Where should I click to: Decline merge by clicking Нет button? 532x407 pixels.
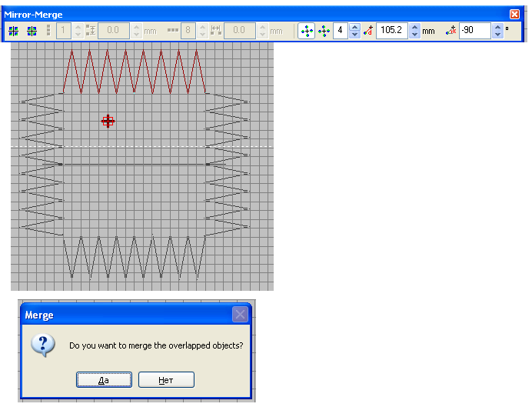pyautogui.click(x=166, y=380)
